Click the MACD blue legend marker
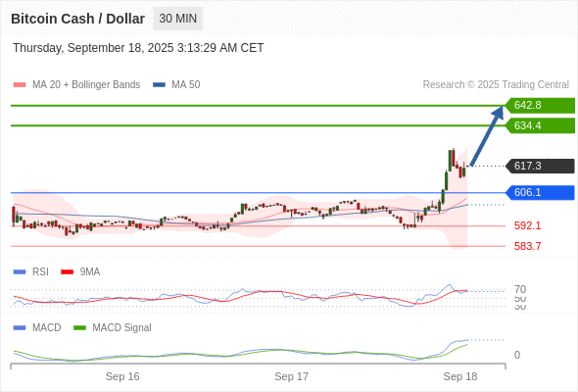Screen dimensions: 578x392 (x=20, y=328)
